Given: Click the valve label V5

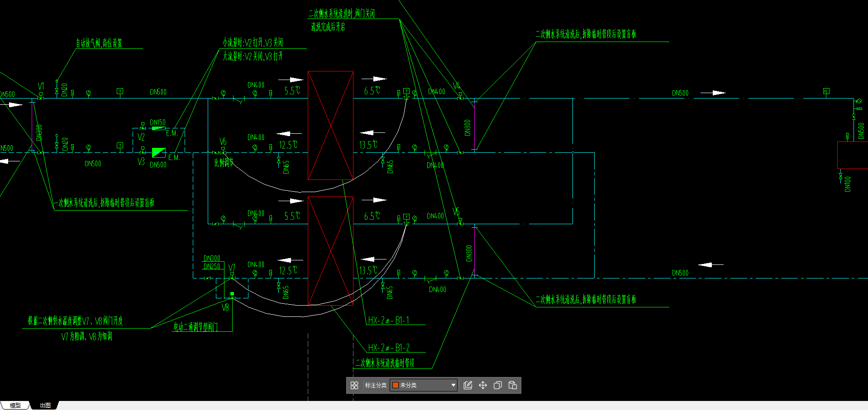Looking at the screenshot, I should (456, 212).
